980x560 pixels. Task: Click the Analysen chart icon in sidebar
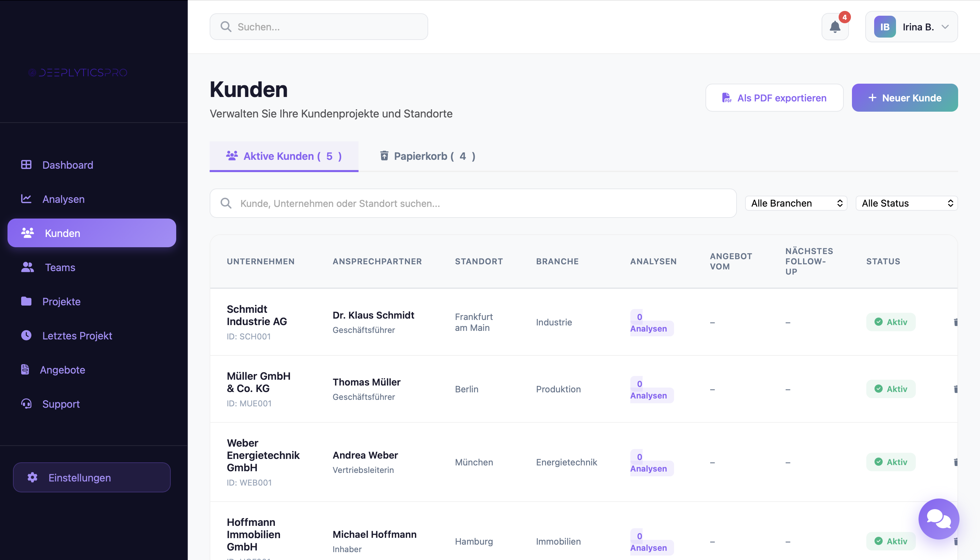tap(26, 199)
